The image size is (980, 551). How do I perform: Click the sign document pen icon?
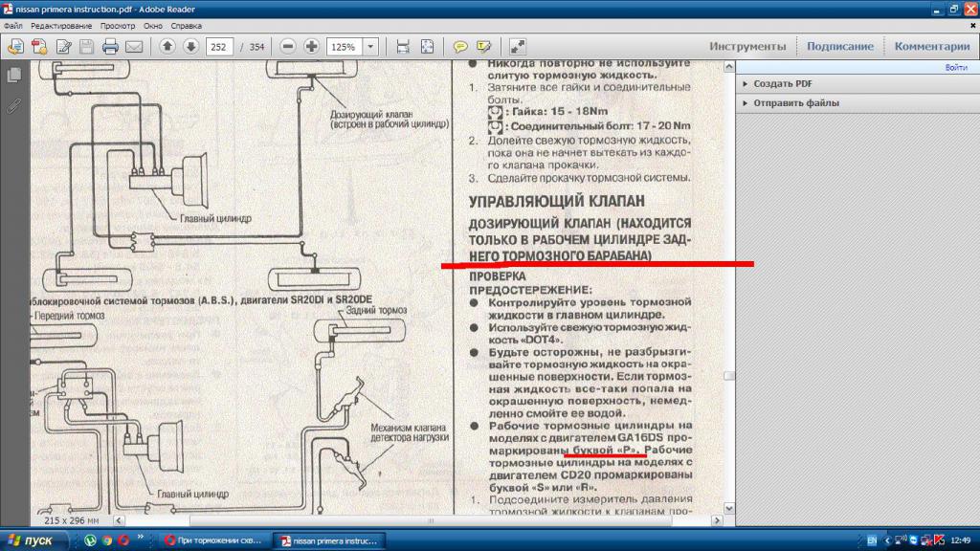(63, 47)
